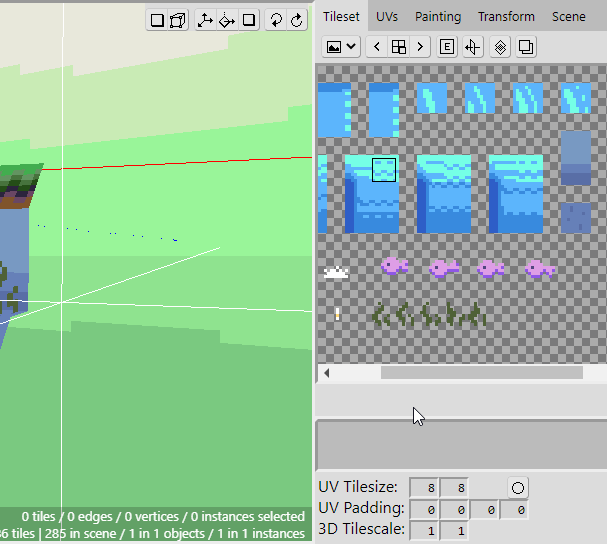
Task: Click the rotate counter-clockwise icon
Action: pos(276,20)
